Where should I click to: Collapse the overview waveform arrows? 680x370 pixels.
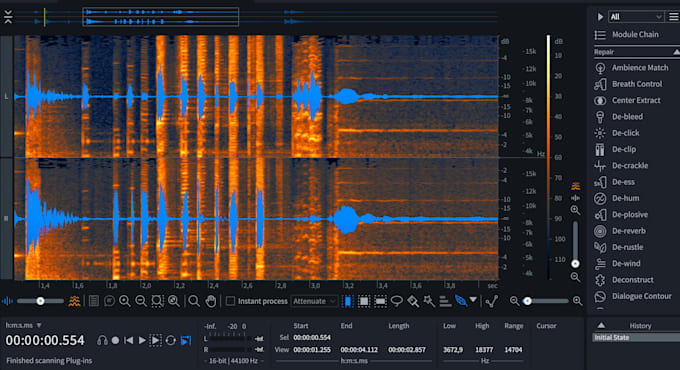[x=8, y=17]
